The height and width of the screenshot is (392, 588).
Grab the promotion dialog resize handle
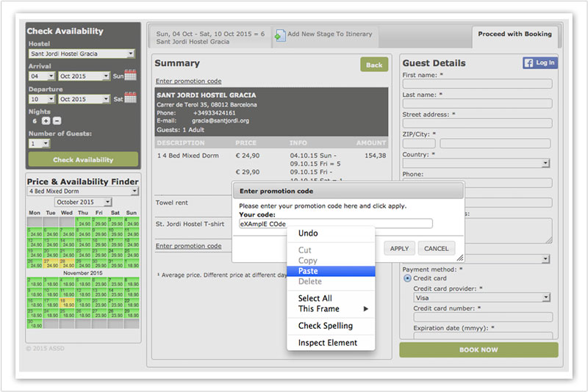click(460, 258)
